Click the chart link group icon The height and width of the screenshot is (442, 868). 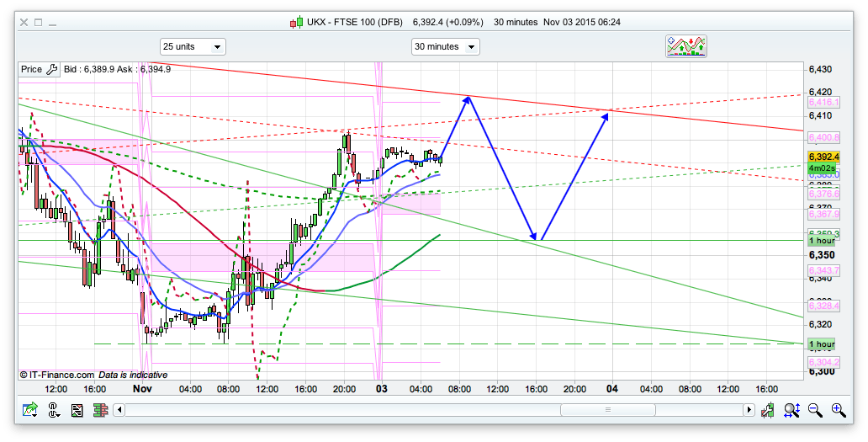point(53,410)
